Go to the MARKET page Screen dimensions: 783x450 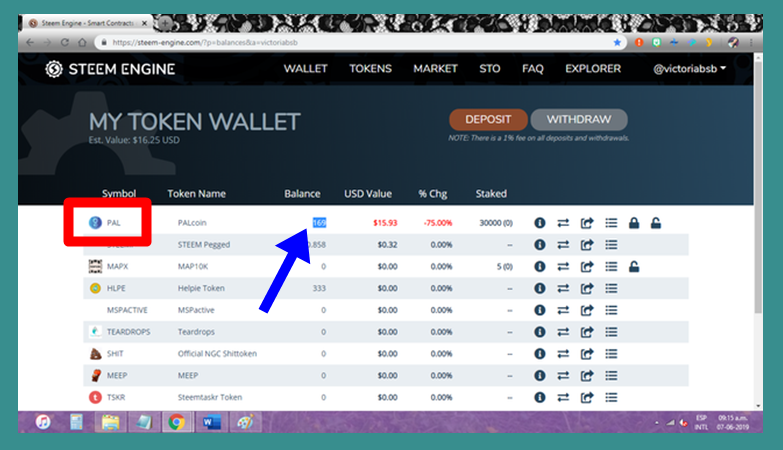tap(435, 69)
